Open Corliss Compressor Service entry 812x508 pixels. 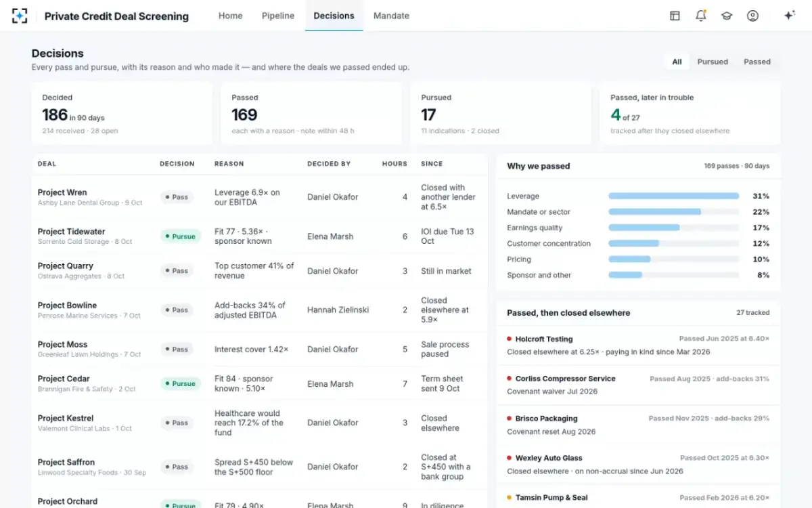(566, 379)
